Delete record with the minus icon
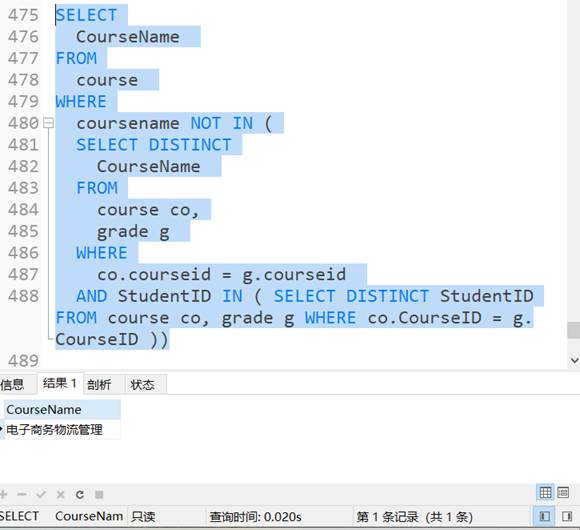 click(22, 494)
